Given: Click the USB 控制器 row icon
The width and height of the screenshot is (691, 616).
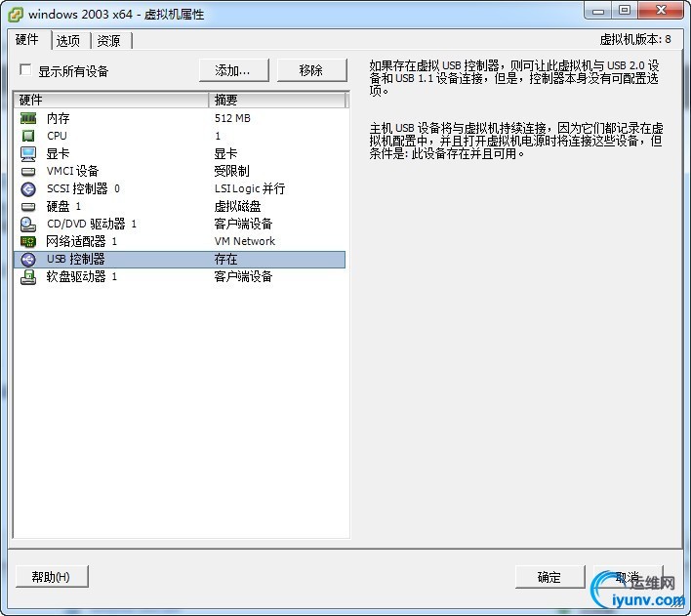Looking at the screenshot, I should point(28,260).
